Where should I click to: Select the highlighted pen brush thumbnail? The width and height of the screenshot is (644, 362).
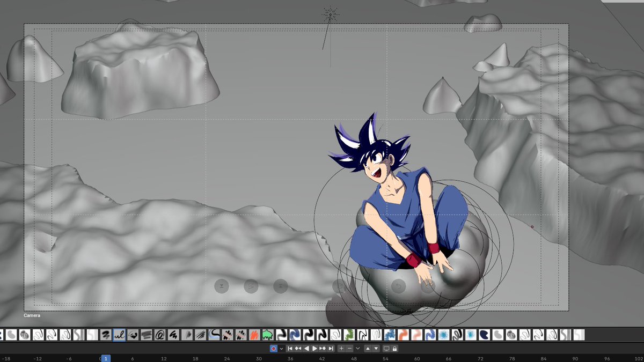(119, 335)
